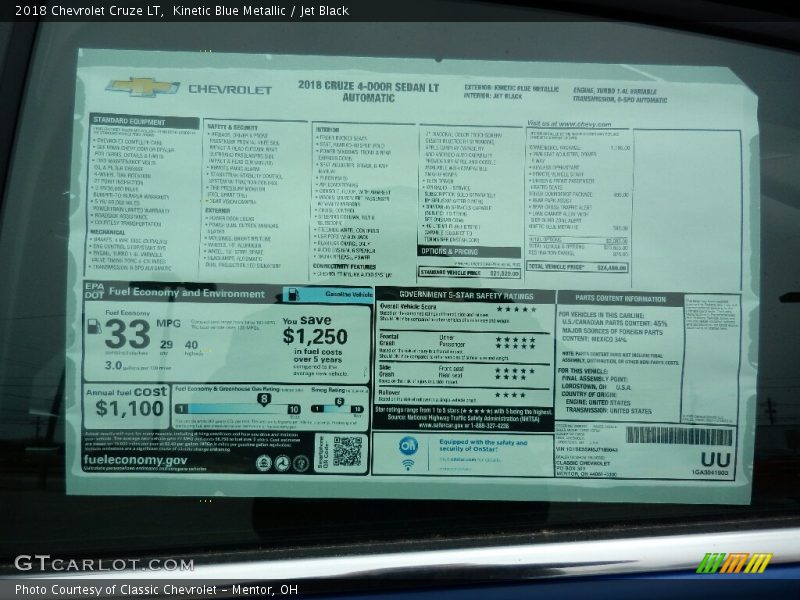Click the Wi-Fi symbol under OnStar logo

coord(408,464)
